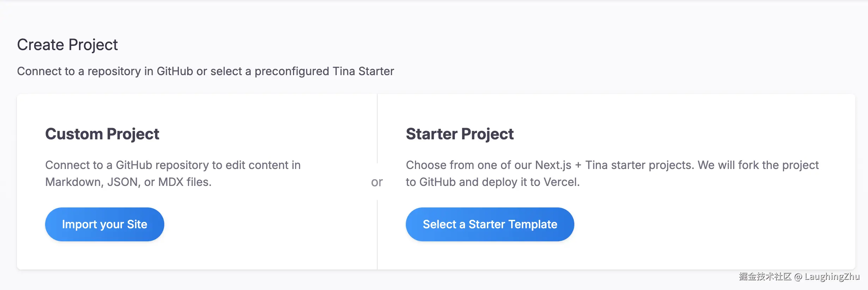868x290 pixels.
Task: Click the Custom Project description about Markdown, JSON, MDX
Action: [173, 173]
